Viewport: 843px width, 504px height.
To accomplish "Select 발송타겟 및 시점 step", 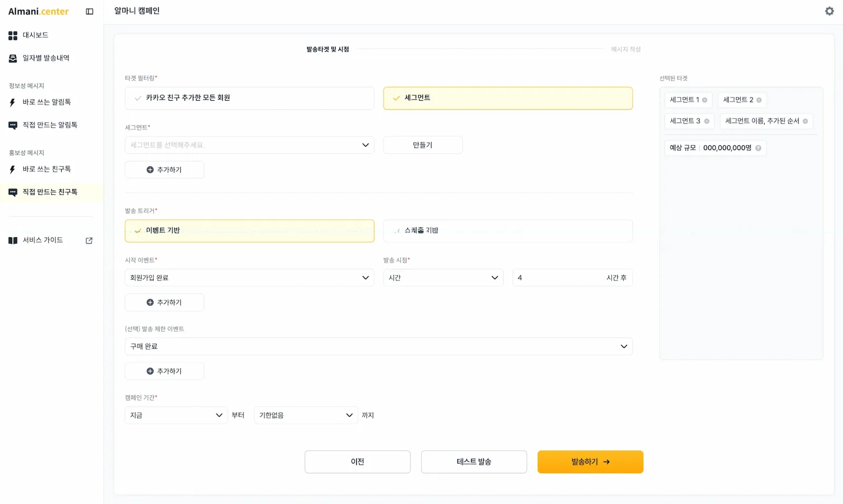I will pyautogui.click(x=328, y=49).
